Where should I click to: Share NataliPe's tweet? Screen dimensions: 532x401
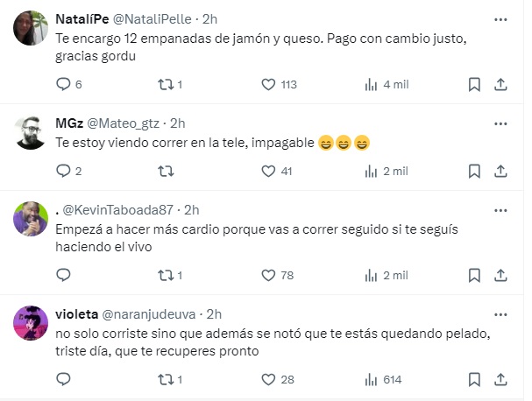tap(500, 84)
